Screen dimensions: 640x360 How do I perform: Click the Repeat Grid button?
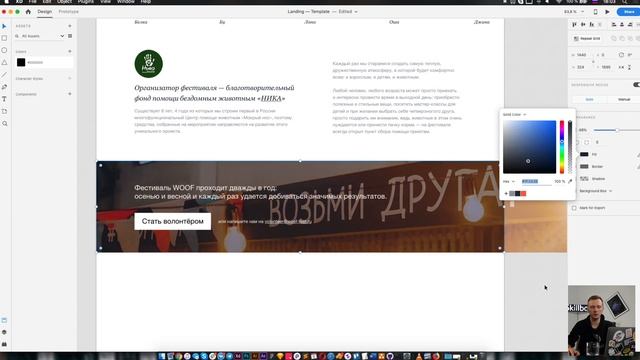click(x=587, y=38)
